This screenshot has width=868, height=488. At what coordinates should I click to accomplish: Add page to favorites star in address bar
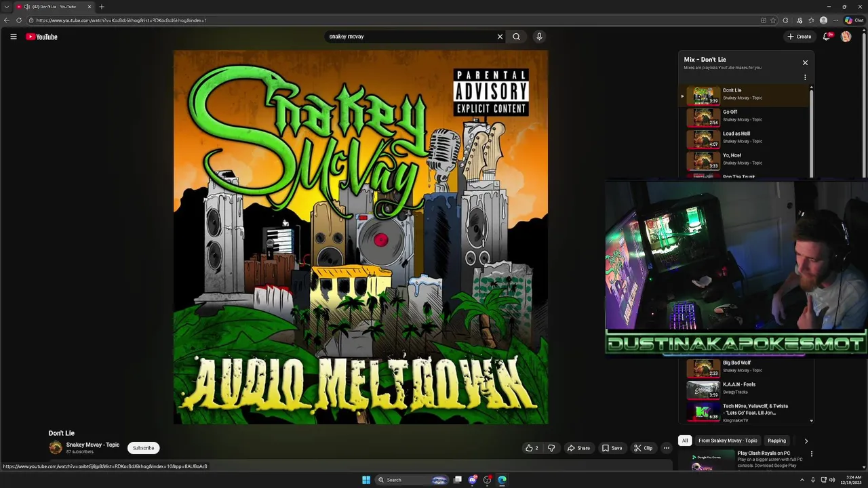coord(773,20)
